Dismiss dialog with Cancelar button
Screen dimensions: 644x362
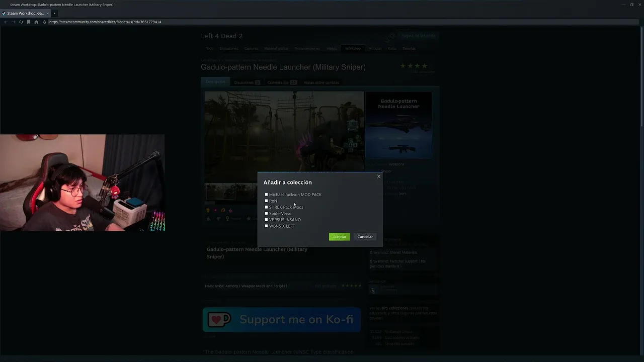click(365, 237)
